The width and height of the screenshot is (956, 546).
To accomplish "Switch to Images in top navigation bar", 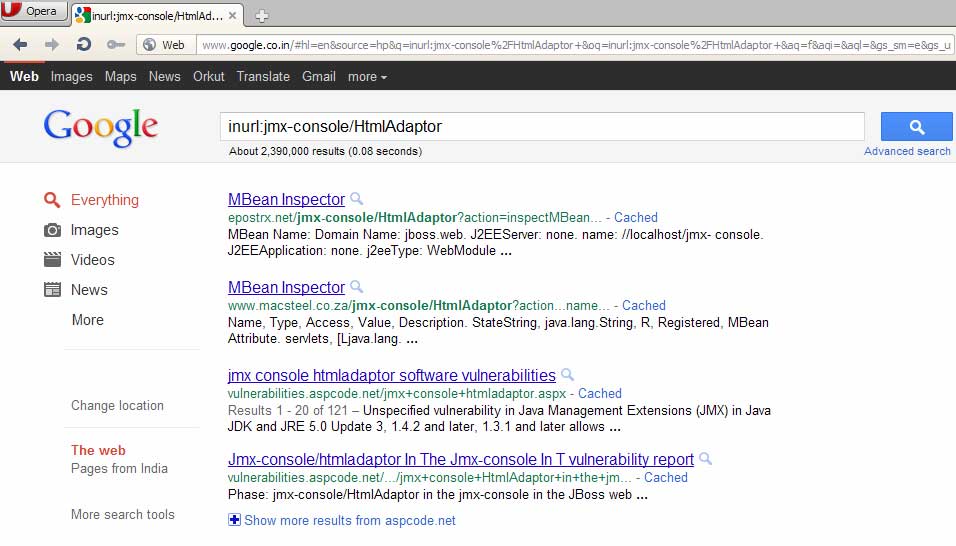I will [71, 77].
